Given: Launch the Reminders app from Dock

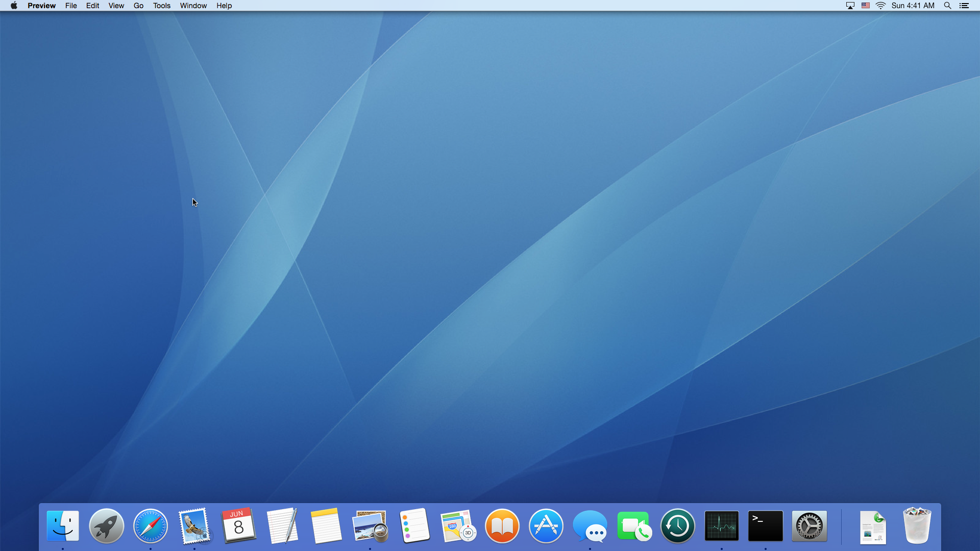Looking at the screenshot, I should click(x=414, y=525).
